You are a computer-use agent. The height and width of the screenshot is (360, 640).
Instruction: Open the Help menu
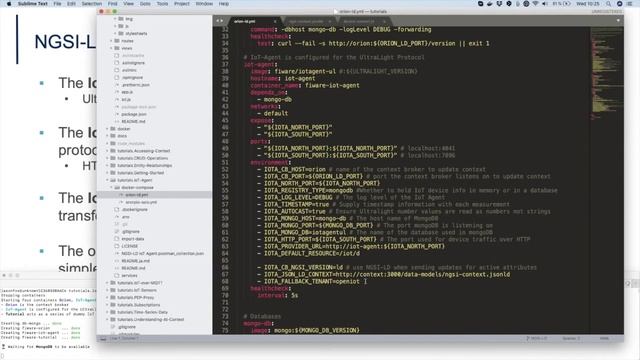point(224,4)
